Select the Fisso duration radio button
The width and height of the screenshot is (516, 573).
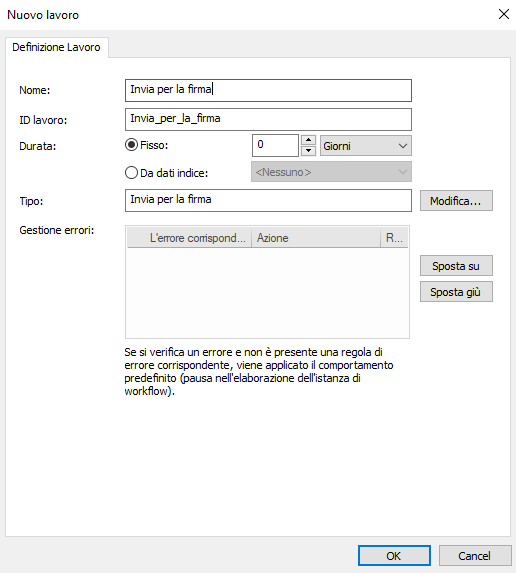[x=132, y=145]
